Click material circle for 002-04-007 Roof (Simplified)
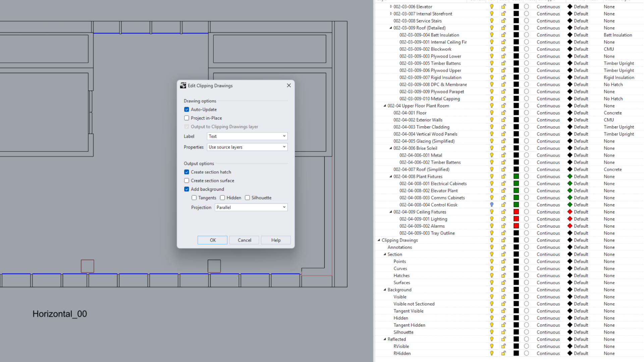This screenshot has width=644, height=362. tap(527, 170)
